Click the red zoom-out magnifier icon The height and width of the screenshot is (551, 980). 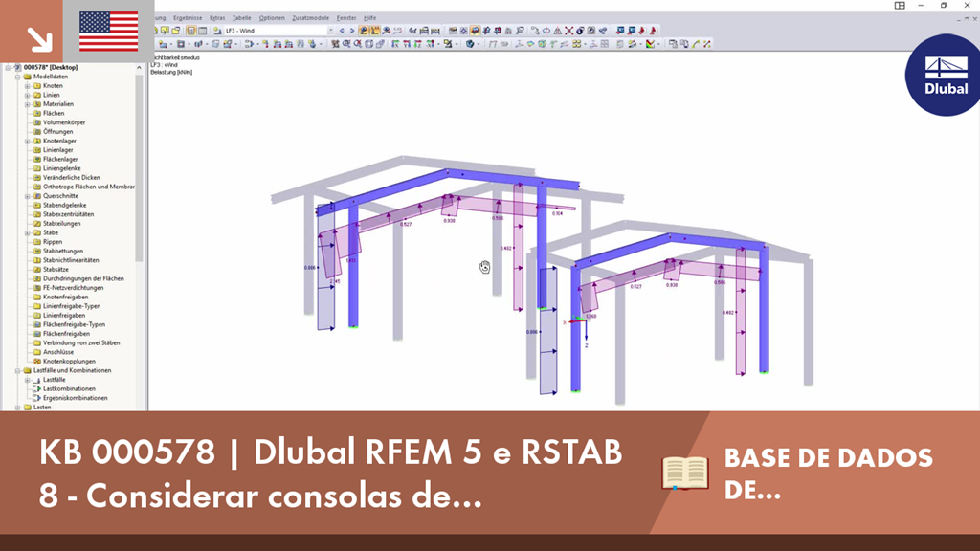click(358, 44)
